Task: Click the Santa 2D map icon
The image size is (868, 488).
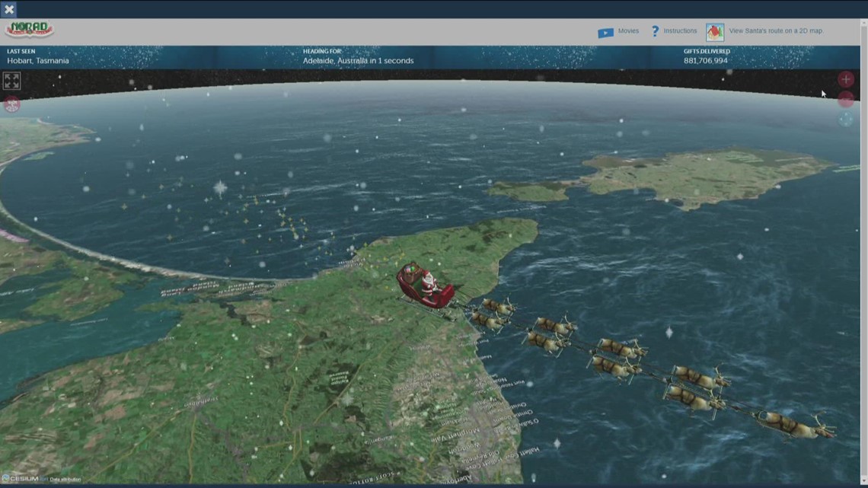Action: point(715,31)
